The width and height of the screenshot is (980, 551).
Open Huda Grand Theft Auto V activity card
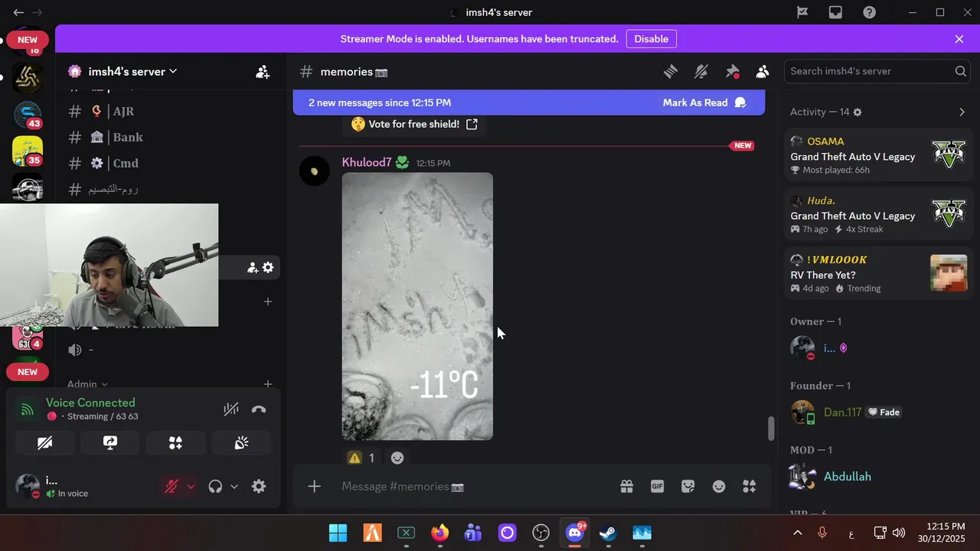(x=877, y=214)
